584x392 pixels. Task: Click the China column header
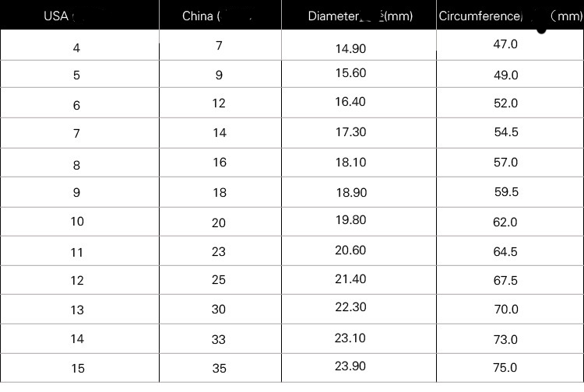(x=199, y=16)
